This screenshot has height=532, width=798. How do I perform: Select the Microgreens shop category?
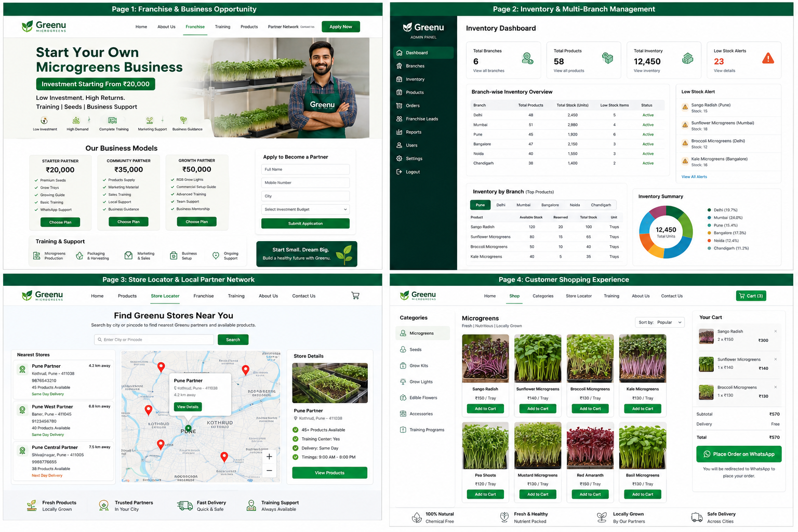click(x=423, y=333)
